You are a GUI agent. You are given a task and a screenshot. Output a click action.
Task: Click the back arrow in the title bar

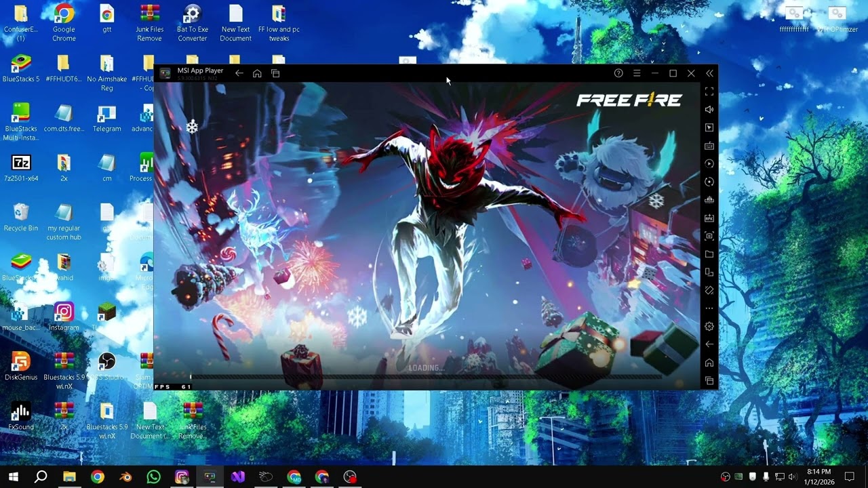(239, 73)
